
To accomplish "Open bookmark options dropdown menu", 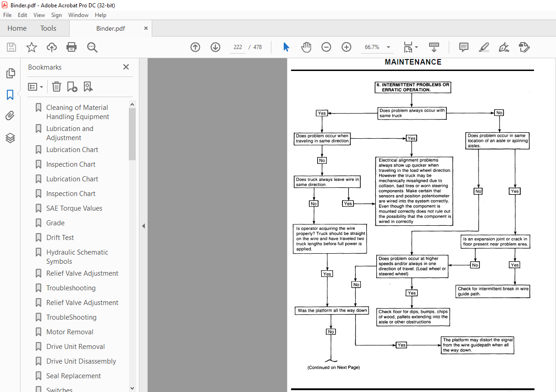I will click(x=36, y=87).
